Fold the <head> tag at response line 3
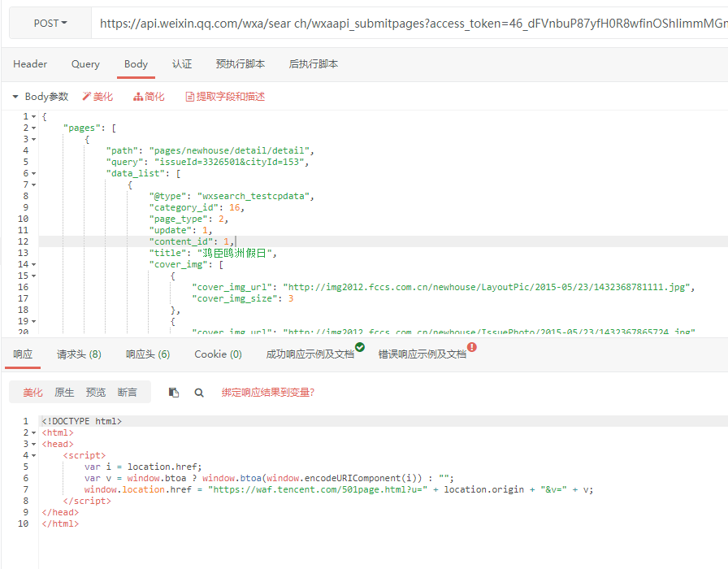The image size is (728, 569). (x=34, y=444)
